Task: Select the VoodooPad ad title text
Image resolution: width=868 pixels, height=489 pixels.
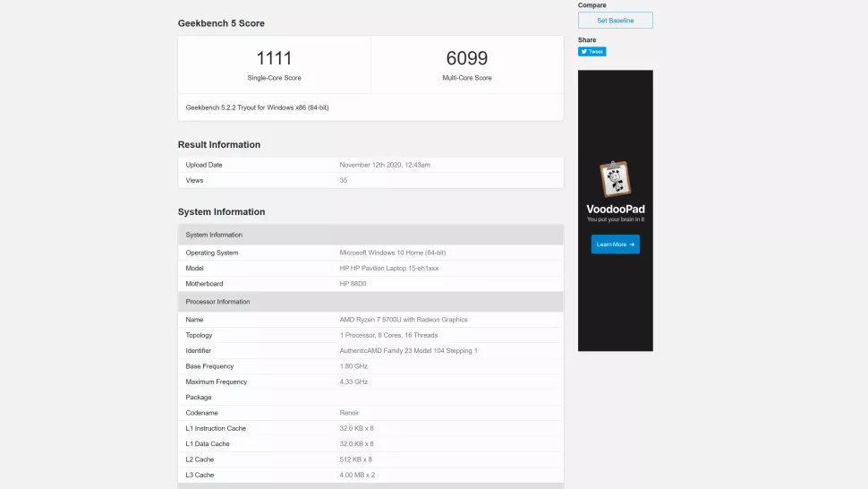Action: pos(615,209)
